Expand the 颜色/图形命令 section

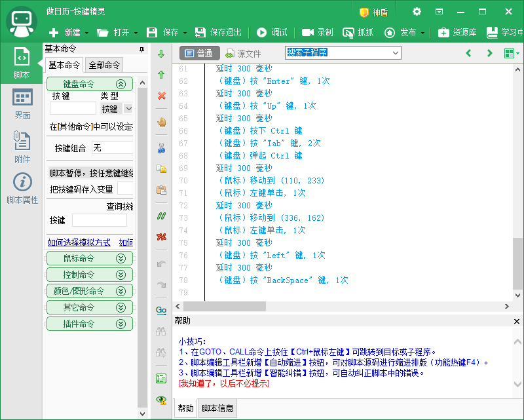90,291
